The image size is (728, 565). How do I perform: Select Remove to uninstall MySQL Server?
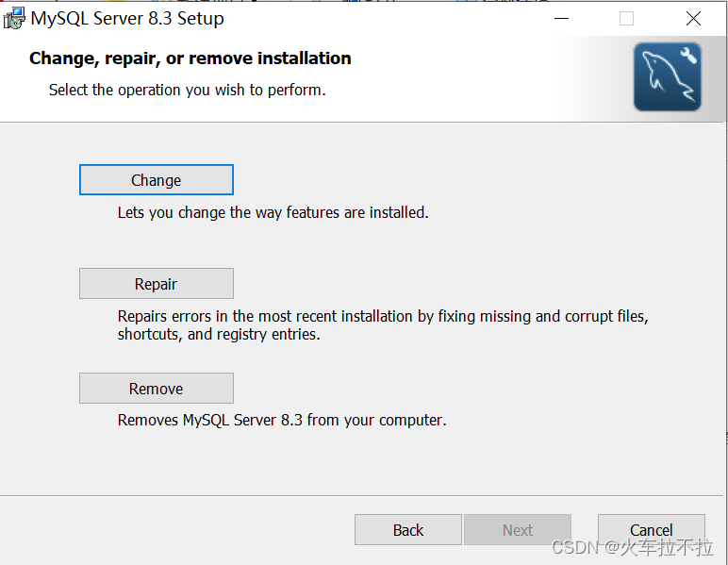156,388
